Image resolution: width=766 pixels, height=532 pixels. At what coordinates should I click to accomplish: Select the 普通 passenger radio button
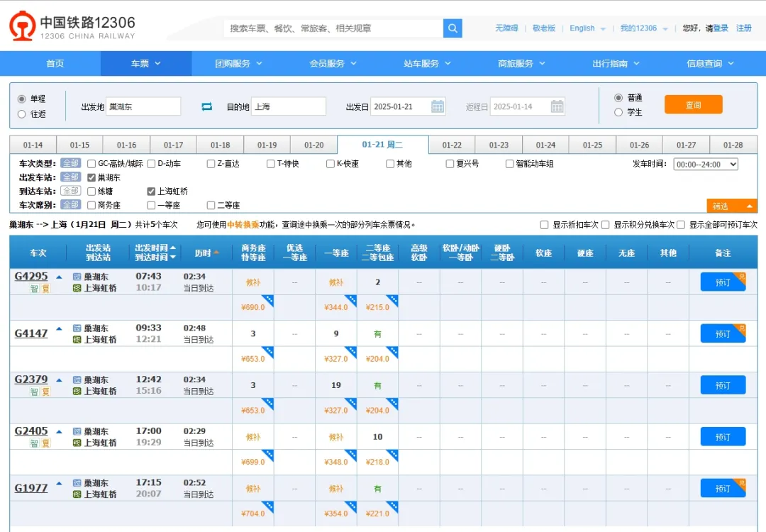[x=618, y=98]
